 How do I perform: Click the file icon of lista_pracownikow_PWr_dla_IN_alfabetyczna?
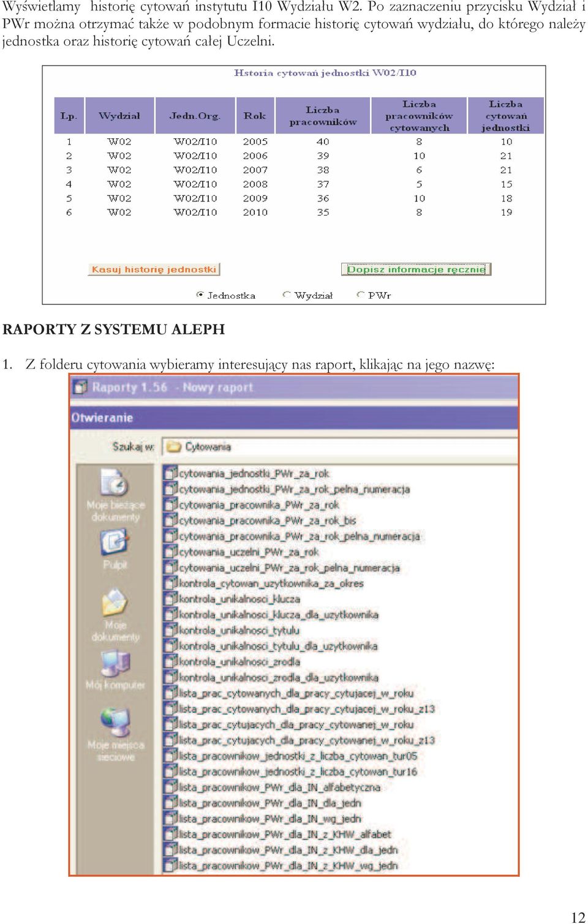tap(170, 787)
